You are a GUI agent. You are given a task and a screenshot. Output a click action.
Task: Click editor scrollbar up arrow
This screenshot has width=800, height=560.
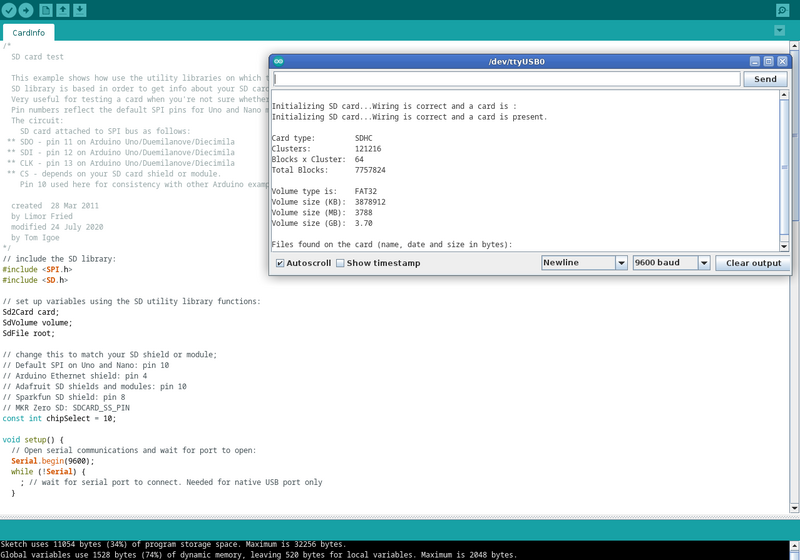pos(794,46)
